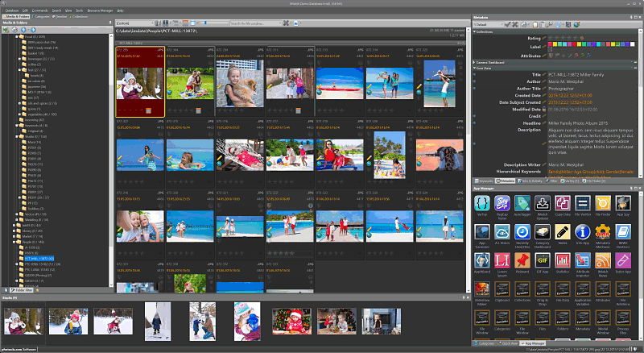Switch to the Collections view tab

[79, 16]
